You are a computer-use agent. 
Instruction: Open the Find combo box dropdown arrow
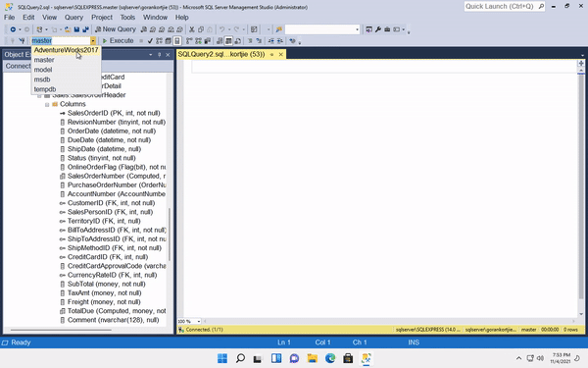pyautogui.click(x=357, y=29)
